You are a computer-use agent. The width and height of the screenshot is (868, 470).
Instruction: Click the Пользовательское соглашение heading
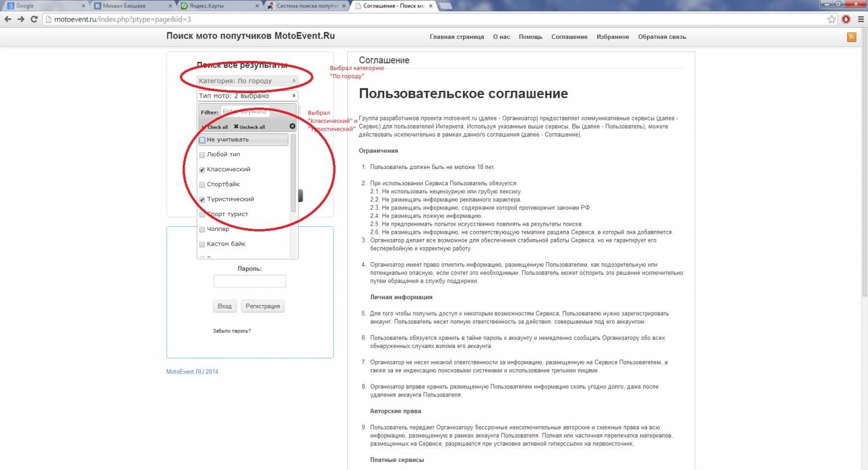464,94
